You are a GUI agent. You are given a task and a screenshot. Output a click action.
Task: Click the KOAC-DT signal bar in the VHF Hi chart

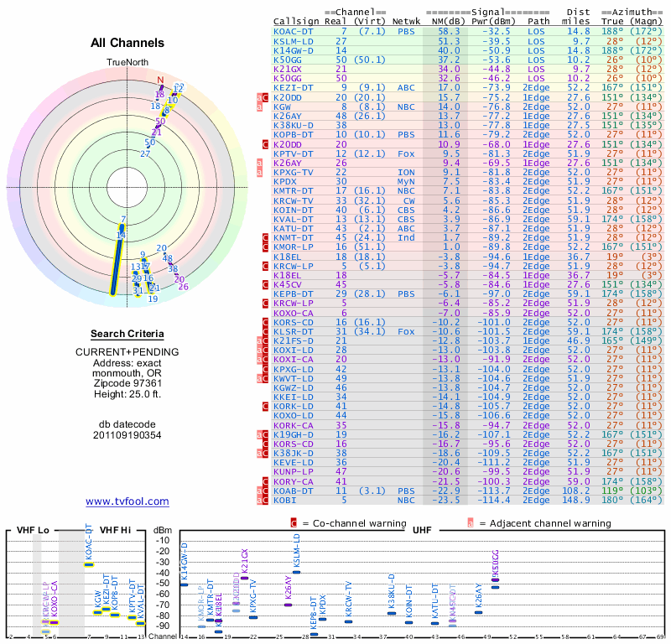tap(89, 564)
